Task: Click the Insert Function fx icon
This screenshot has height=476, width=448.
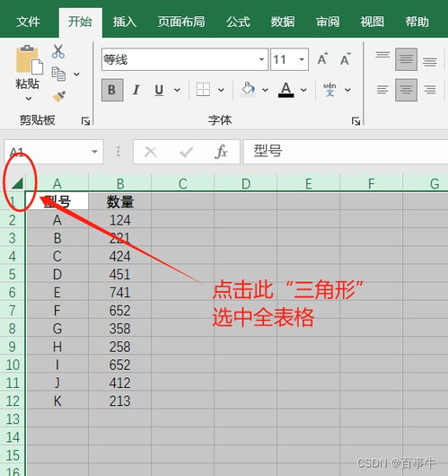Action: pyautogui.click(x=221, y=151)
